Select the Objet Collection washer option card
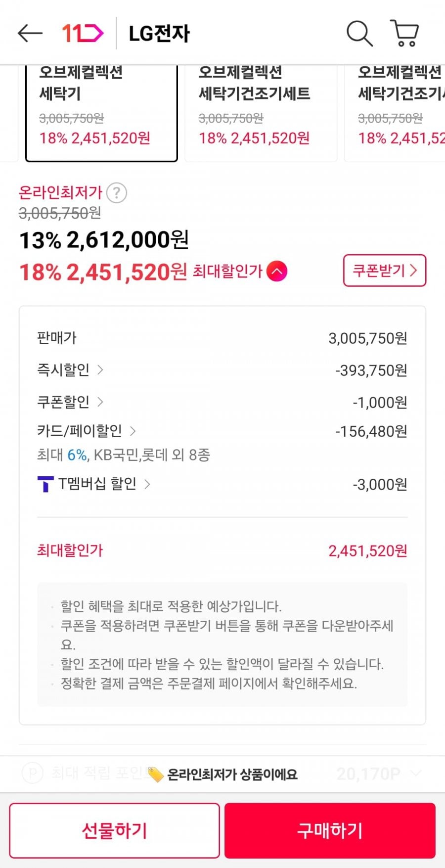445x868 pixels. 101,114
